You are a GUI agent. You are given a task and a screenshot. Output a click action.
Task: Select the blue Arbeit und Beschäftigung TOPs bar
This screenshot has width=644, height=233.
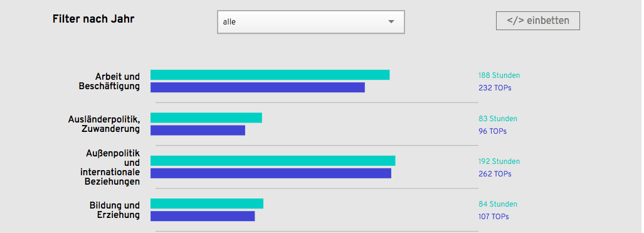[258, 87]
